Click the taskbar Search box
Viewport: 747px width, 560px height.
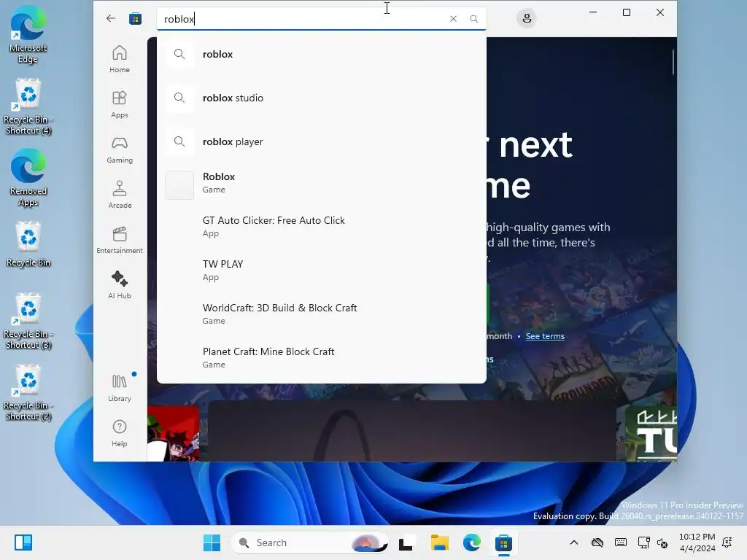coord(310,542)
